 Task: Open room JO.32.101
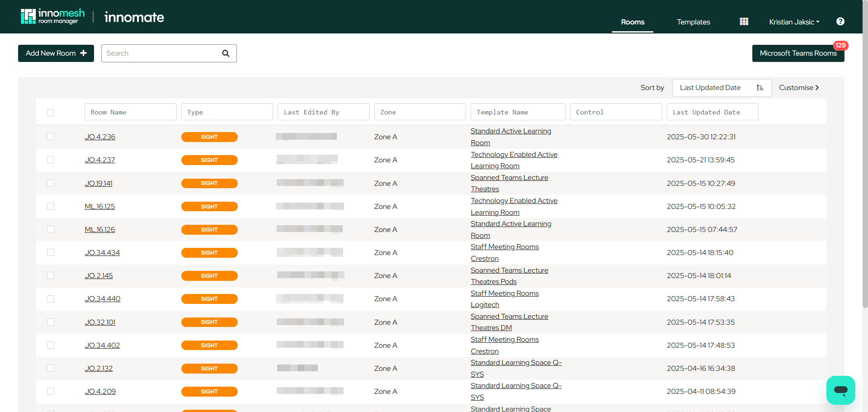click(100, 322)
